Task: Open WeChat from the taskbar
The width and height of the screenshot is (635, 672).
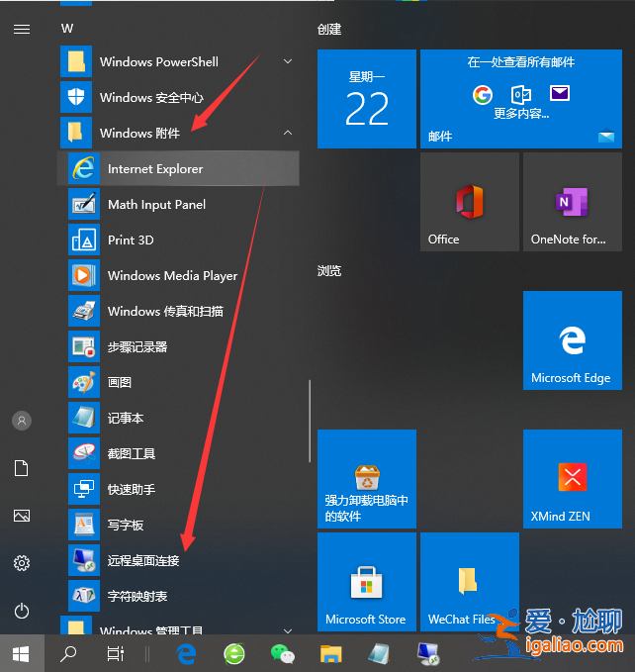Action: [282, 654]
